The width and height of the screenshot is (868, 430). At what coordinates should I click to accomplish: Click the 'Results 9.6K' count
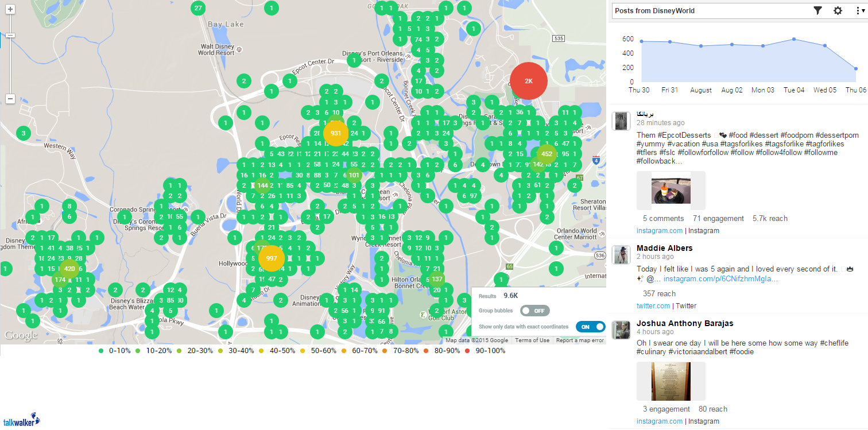tap(499, 296)
